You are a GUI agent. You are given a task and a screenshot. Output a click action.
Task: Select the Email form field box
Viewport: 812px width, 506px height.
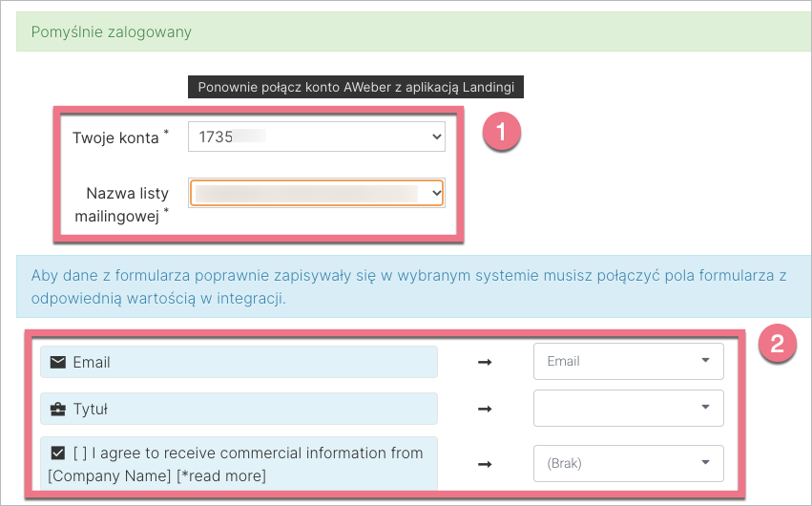click(239, 363)
